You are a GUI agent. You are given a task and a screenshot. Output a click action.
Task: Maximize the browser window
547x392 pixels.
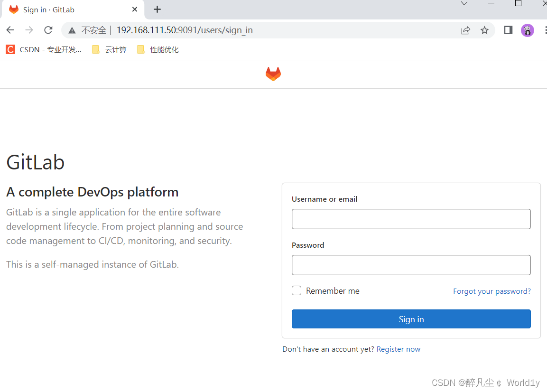[x=519, y=3]
